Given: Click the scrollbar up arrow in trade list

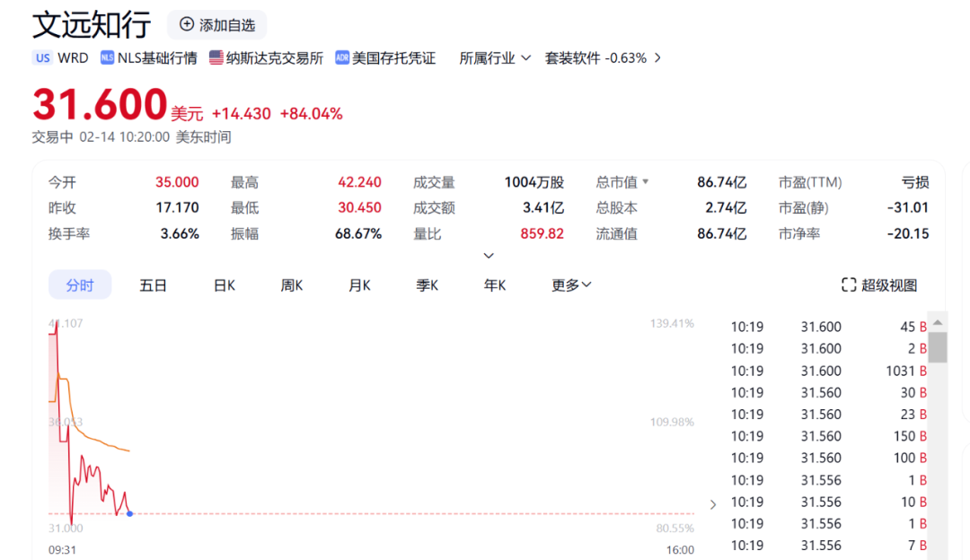Looking at the screenshot, I should [938, 322].
